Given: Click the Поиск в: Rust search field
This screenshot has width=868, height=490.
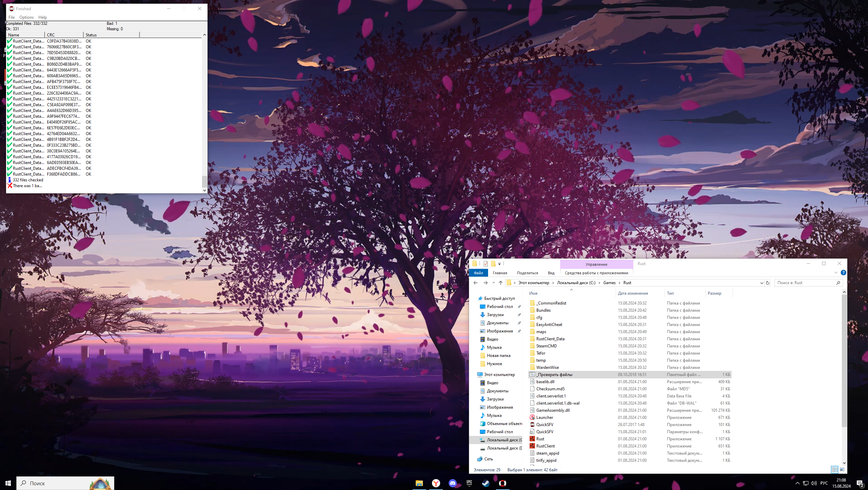Looking at the screenshot, I should point(808,283).
